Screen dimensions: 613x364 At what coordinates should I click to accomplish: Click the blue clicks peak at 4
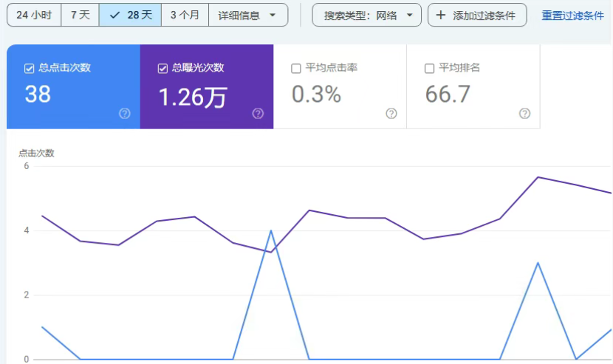tap(271, 230)
